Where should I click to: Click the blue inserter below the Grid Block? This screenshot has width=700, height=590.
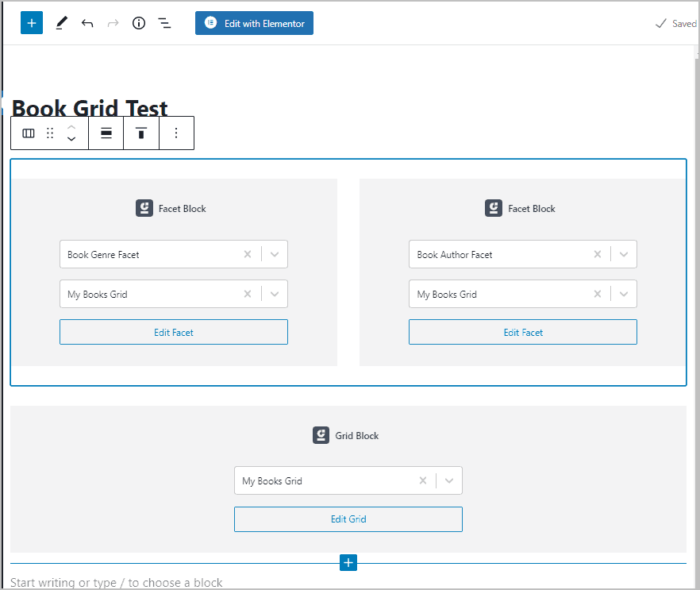(x=348, y=562)
